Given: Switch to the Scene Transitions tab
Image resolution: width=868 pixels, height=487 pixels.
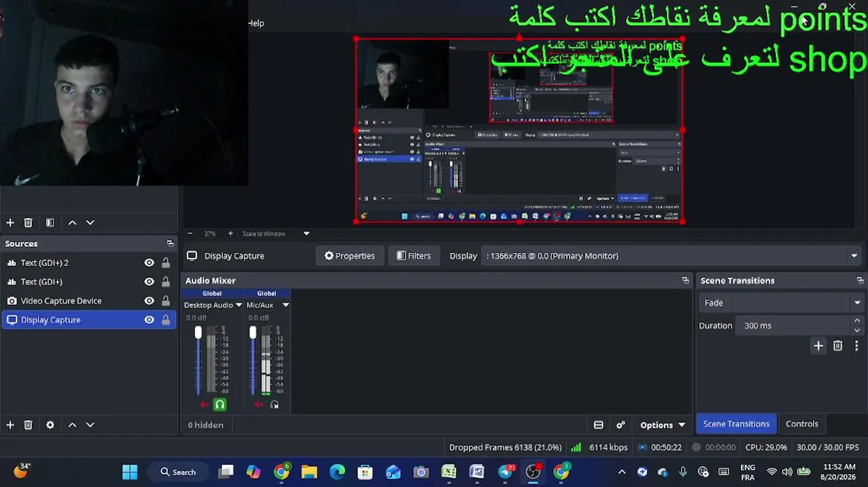Looking at the screenshot, I should tap(736, 423).
